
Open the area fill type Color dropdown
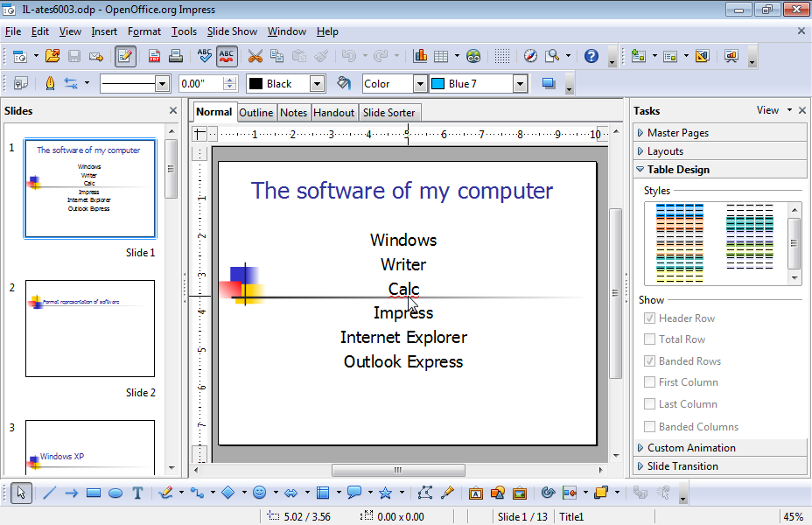tap(421, 83)
